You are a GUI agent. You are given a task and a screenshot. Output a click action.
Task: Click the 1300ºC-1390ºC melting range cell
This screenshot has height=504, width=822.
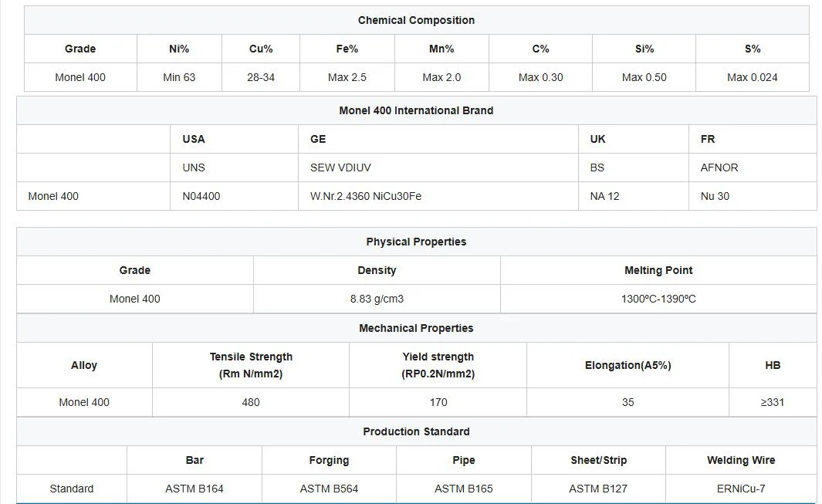click(x=658, y=299)
